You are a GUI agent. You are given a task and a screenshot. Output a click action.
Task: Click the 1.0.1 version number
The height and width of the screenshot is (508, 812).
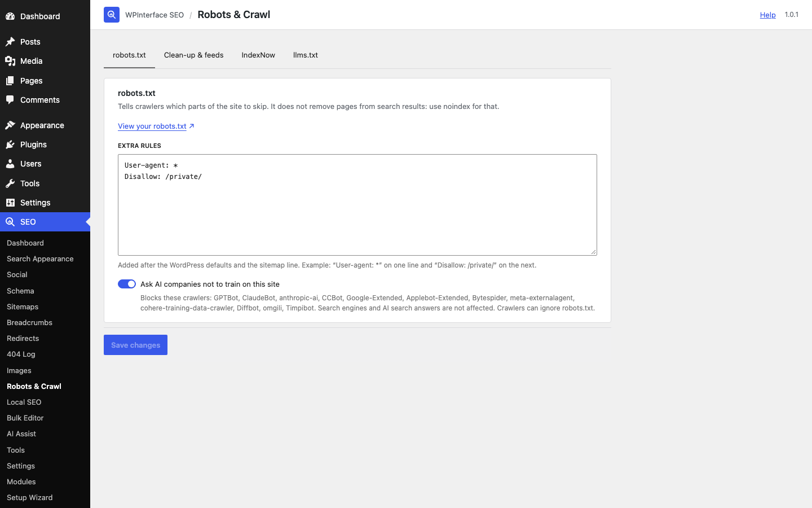pos(791,15)
